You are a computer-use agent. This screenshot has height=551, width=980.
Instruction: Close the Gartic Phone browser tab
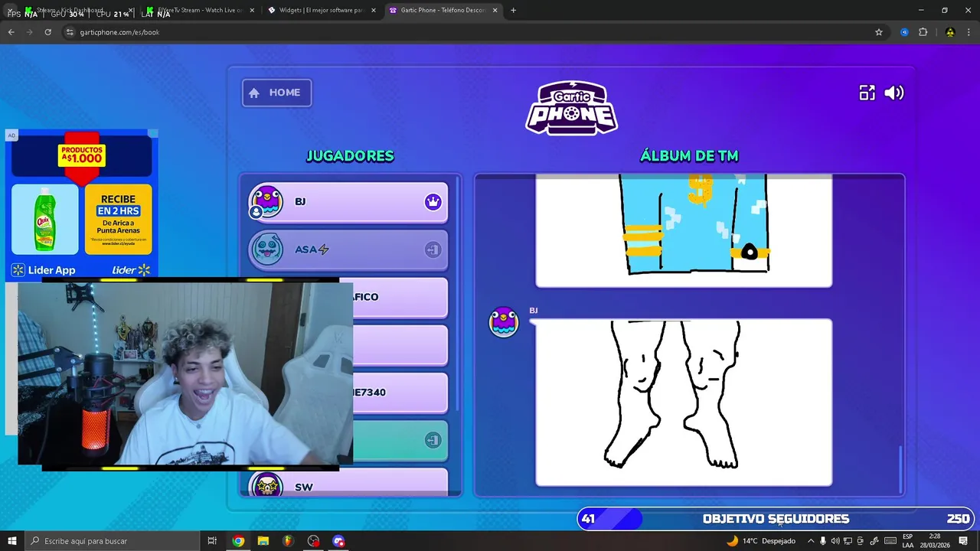(x=495, y=11)
